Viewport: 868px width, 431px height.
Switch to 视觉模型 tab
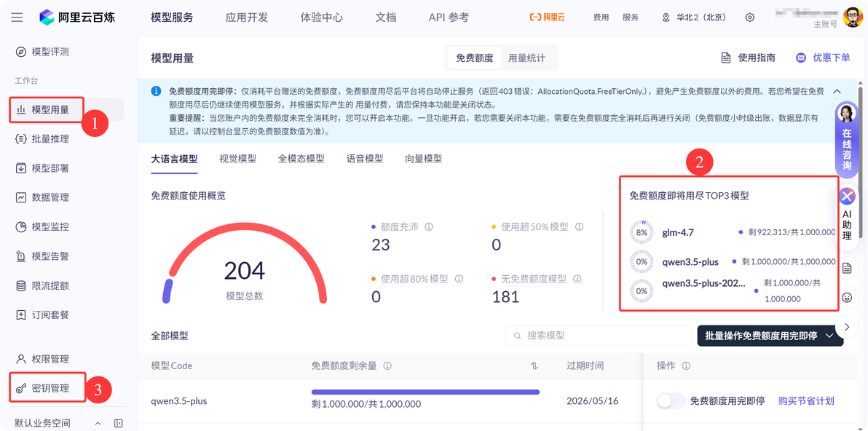(238, 159)
